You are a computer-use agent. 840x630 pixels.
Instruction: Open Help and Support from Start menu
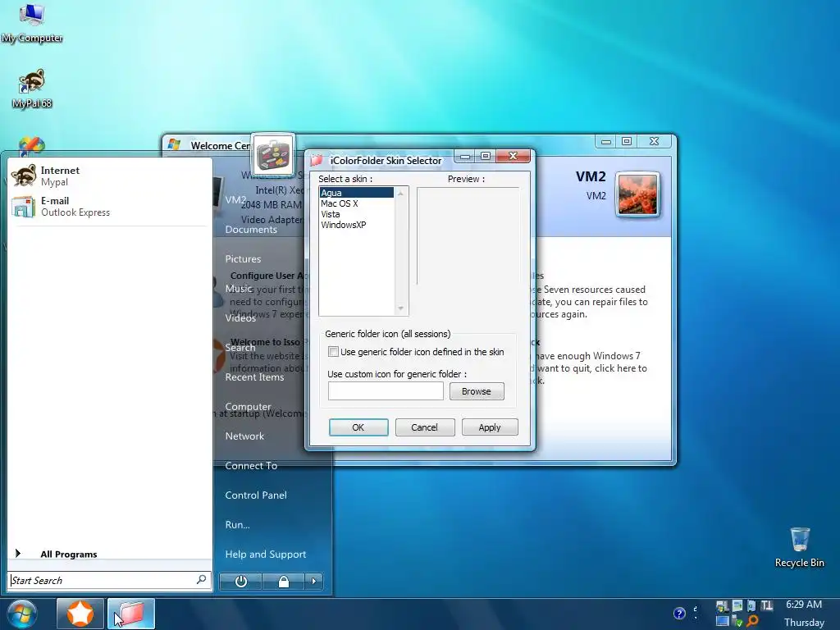(x=266, y=554)
